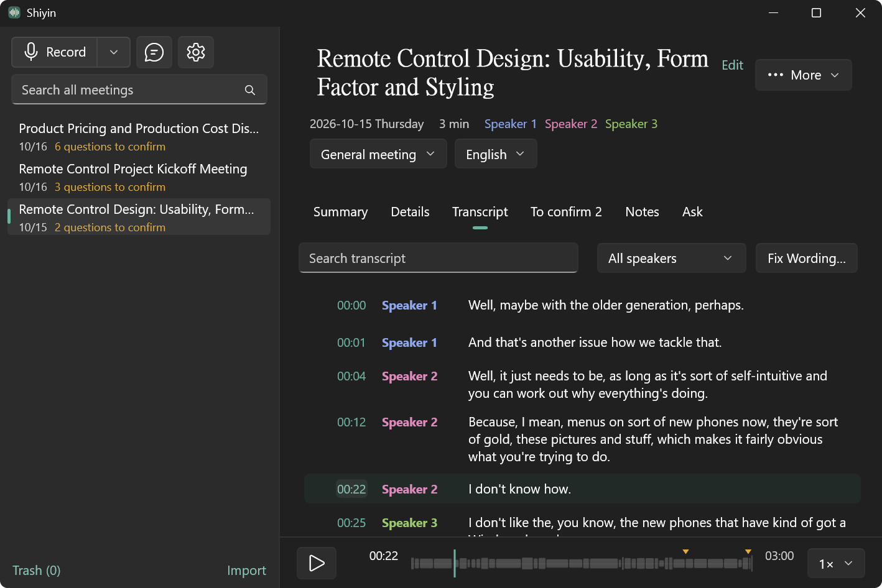This screenshot has height=588, width=882.
Task: Click the highlighted 00:22 timestamp
Action: pos(351,489)
